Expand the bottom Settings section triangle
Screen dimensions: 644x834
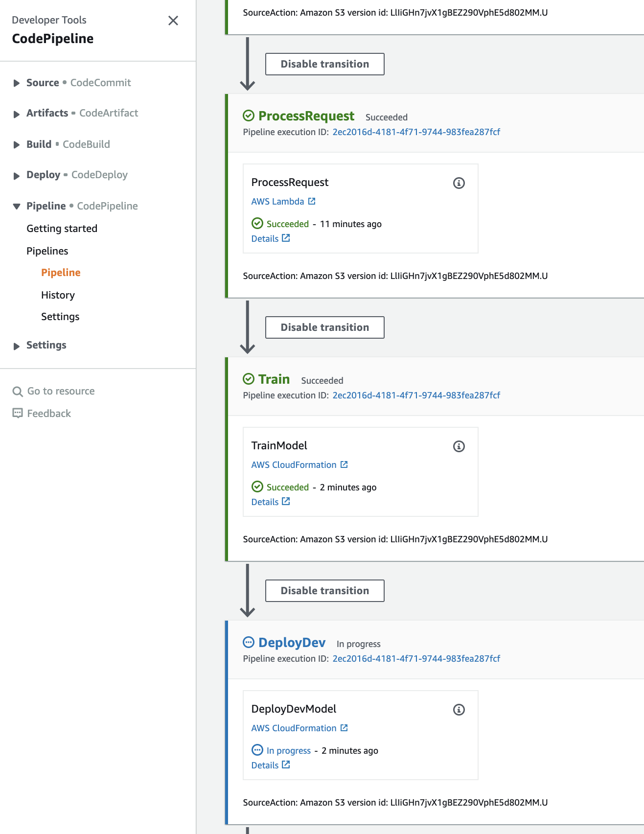[x=17, y=346]
